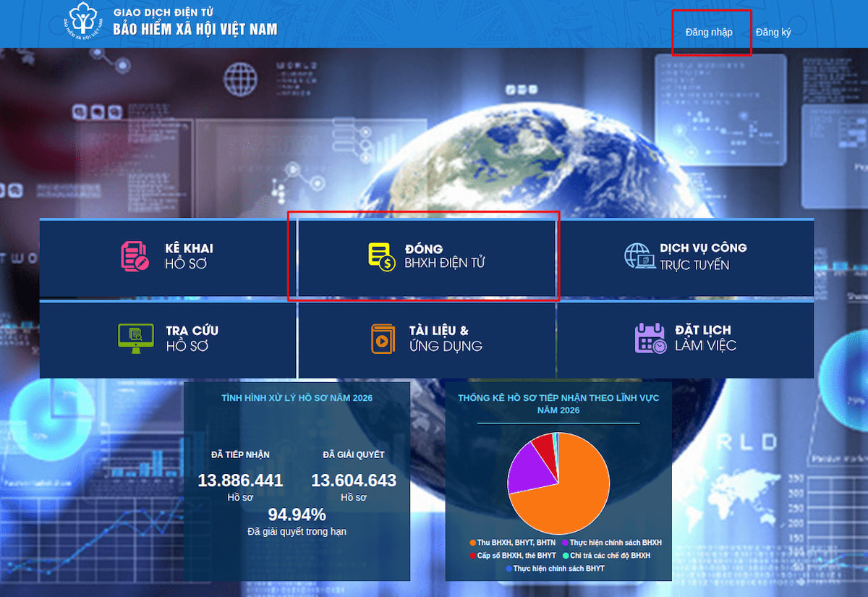
Task: Go to Dịch vụ công trực tuyến
Action: [x=686, y=258]
